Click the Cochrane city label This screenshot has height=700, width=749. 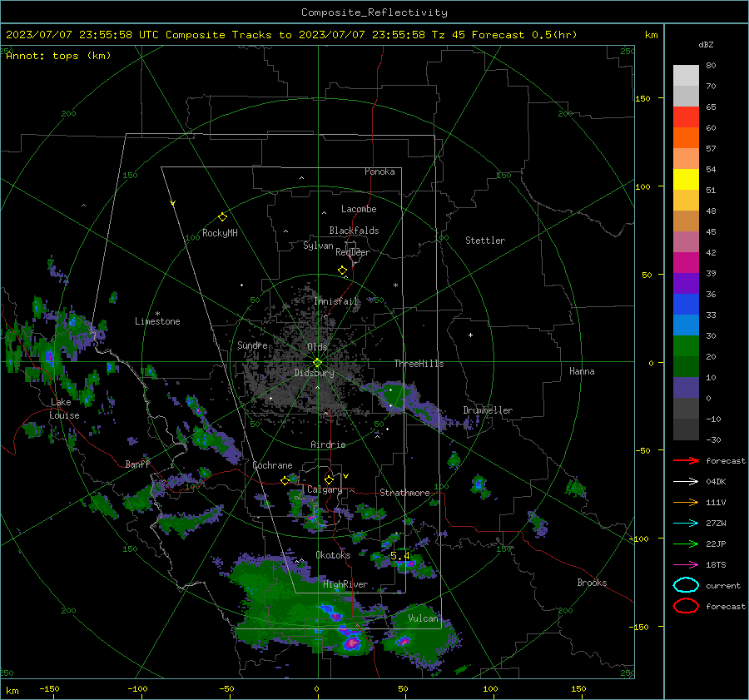[x=272, y=465]
